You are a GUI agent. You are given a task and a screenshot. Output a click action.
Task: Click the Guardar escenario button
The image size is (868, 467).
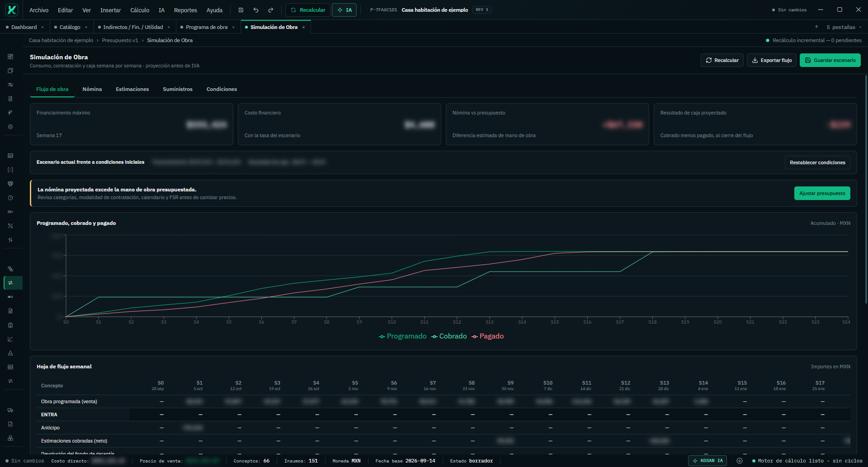[x=830, y=60]
